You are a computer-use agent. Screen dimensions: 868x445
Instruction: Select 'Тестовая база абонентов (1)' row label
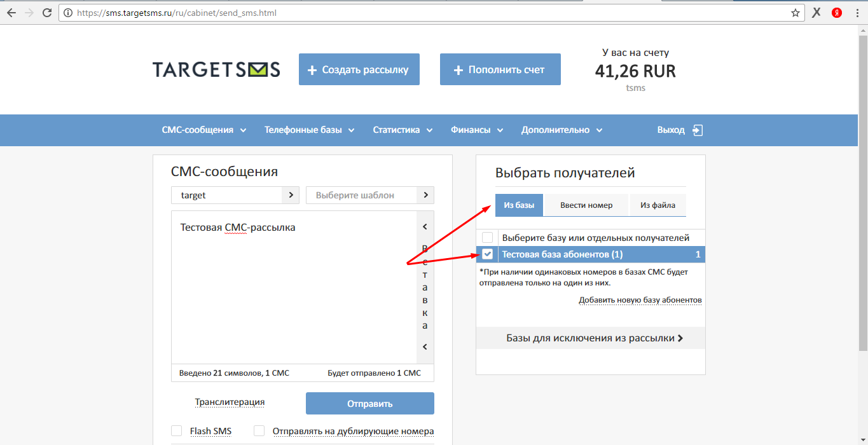562,254
